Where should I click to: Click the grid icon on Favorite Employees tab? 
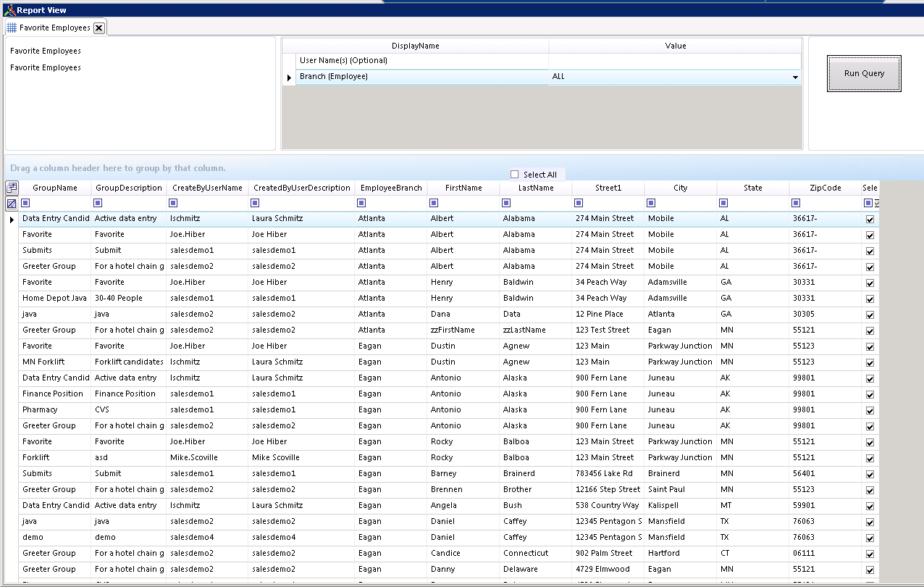[12, 28]
